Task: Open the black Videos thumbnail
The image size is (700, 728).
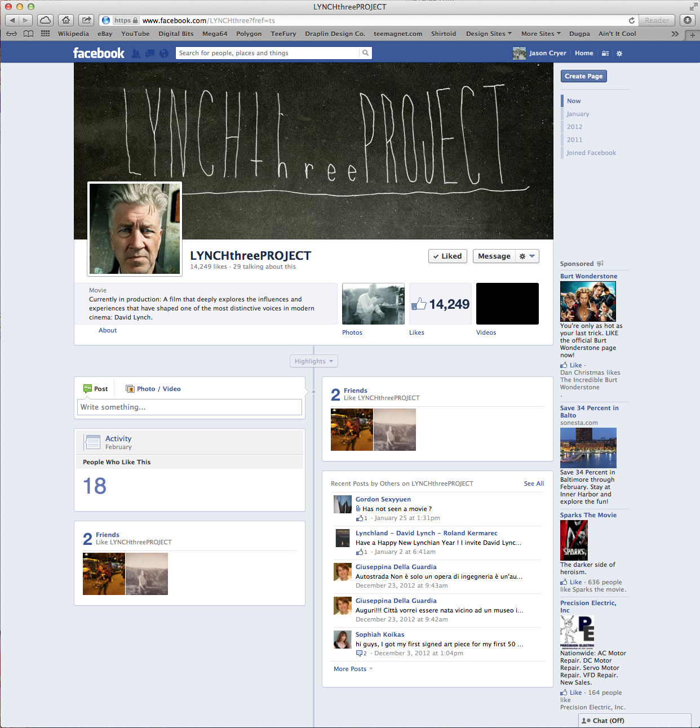Action: [507, 304]
